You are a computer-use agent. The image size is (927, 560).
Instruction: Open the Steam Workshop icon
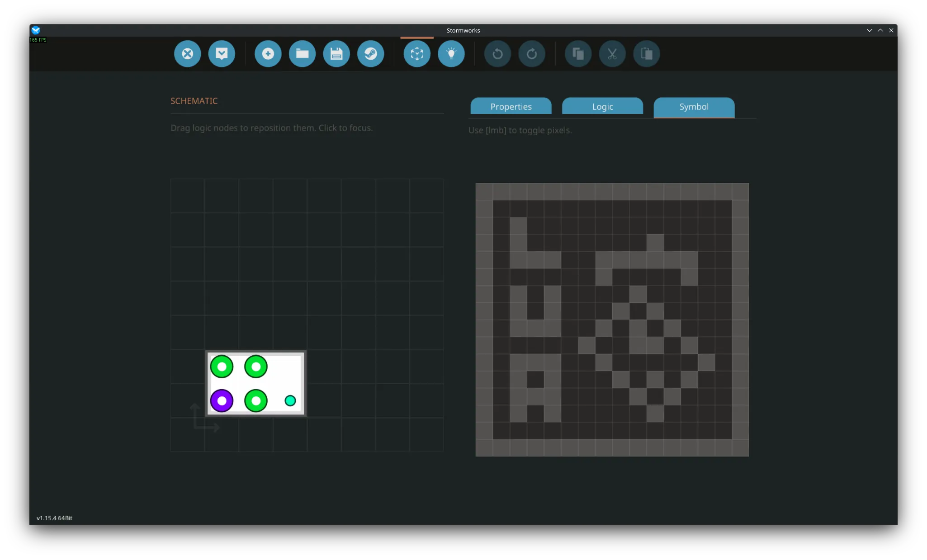tap(370, 54)
